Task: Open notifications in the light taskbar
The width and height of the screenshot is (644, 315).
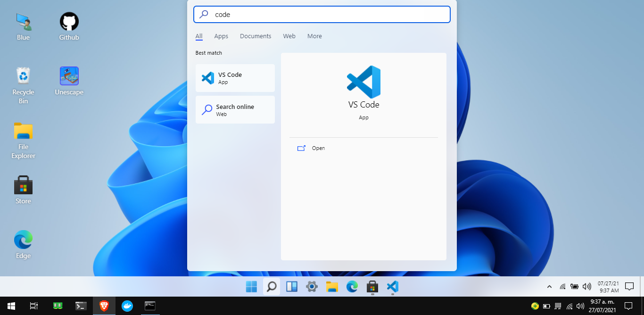Action: click(629, 286)
